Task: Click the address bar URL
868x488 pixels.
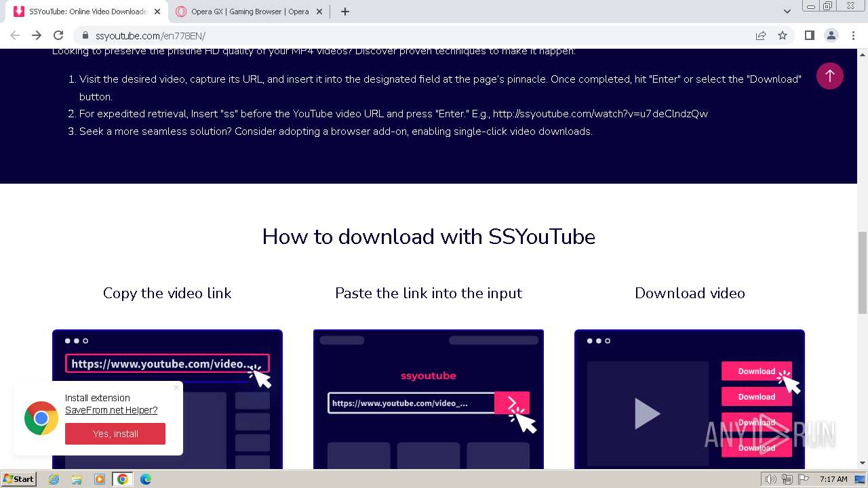Action: click(x=150, y=35)
